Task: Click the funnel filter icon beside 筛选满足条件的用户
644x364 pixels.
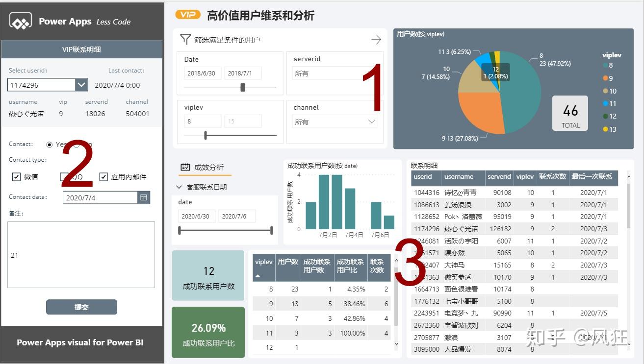Action: pos(186,39)
